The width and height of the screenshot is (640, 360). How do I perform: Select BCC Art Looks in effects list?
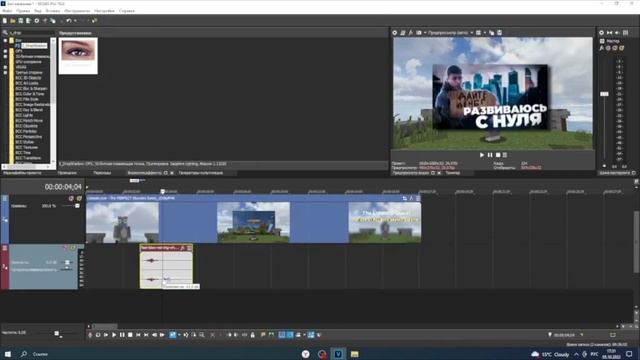tap(27, 83)
